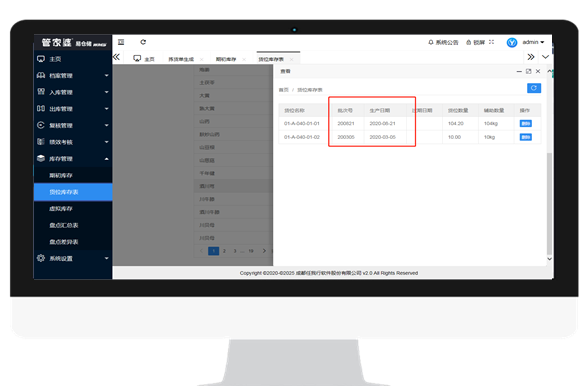The height and width of the screenshot is (386, 588).
Task: Toggle the sidebar collapse icon in header
Action: coord(121,42)
